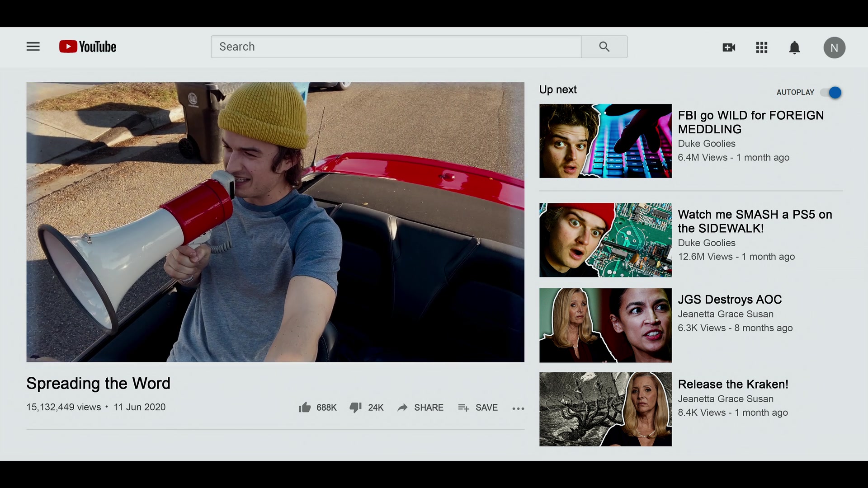Image resolution: width=868 pixels, height=488 pixels.
Task: Open the JGS Destroys AOC thumbnail
Action: 605,325
